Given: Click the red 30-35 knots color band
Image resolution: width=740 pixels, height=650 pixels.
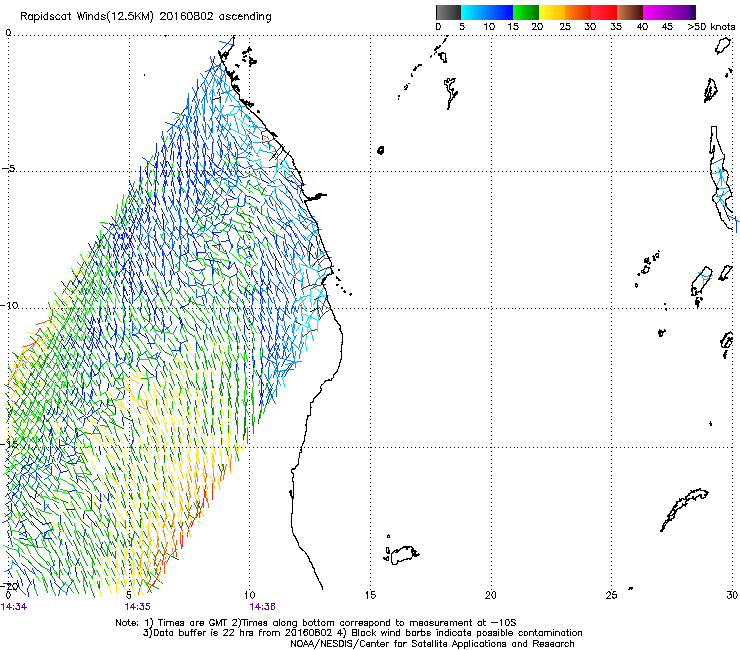Looking at the screenshot, I should (x=604, y=12).
